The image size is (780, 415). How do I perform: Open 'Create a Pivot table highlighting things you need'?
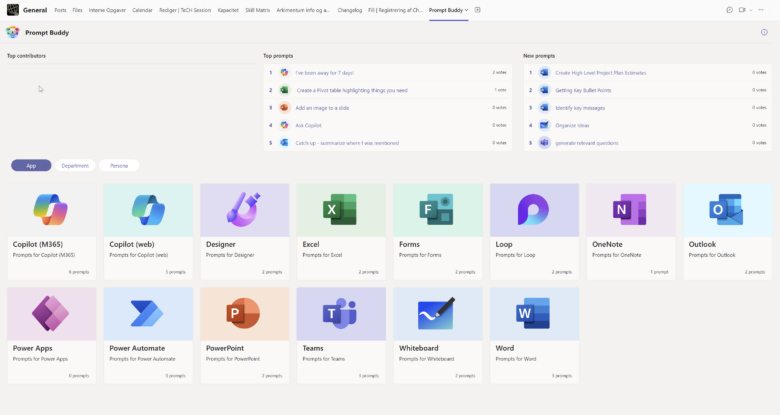[352, 90]
